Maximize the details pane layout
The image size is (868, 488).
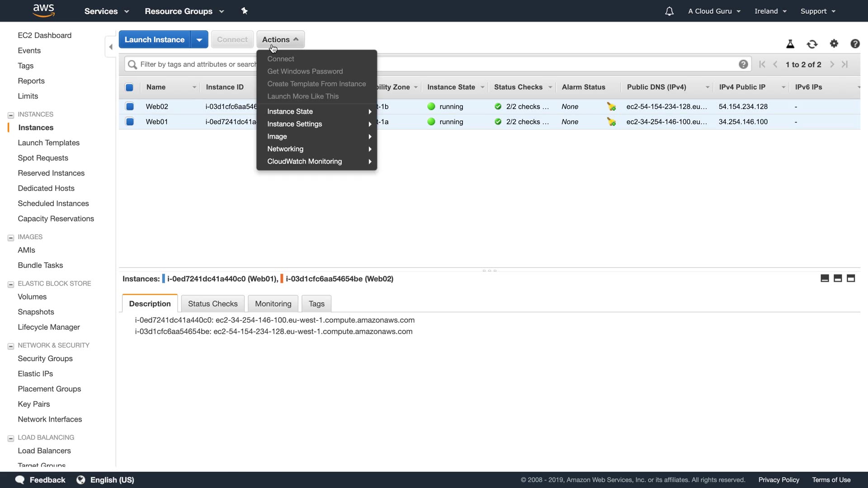tap(851, 278)
